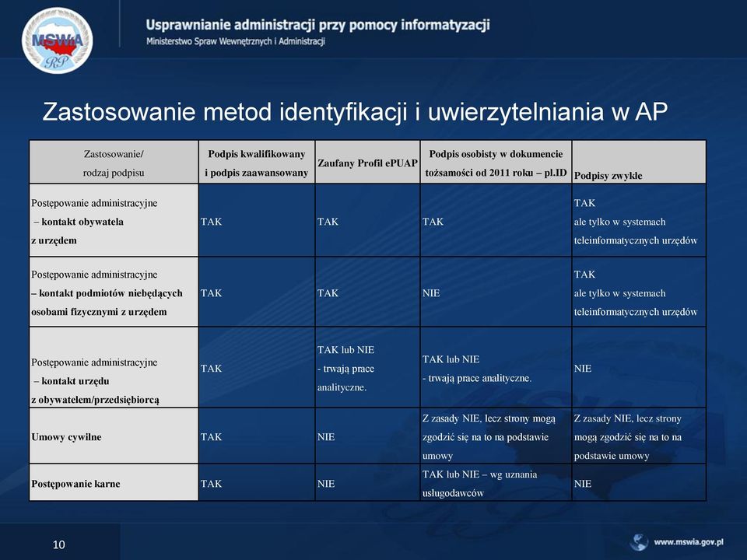This screenshot has height=560, width=747.
Task: Select TAK in the Umowy cywilne row
Action: coord(211,437)
